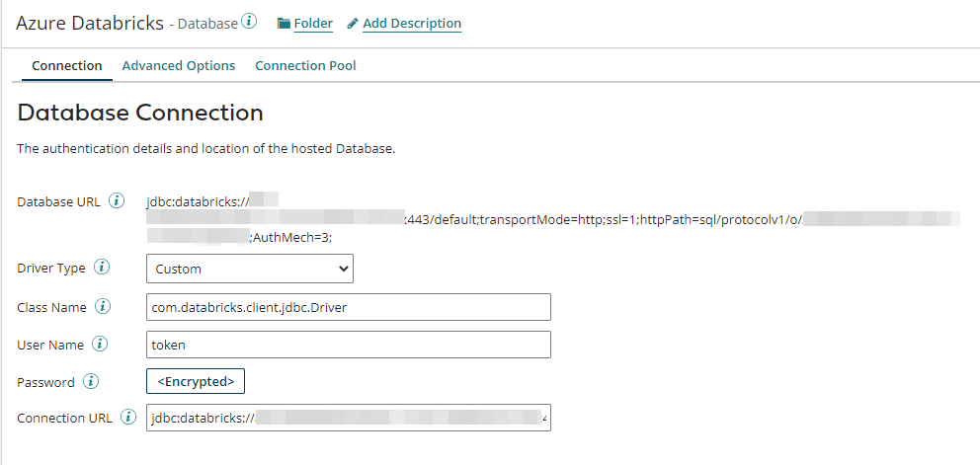Click the Database URL jdbc value text

[x=197, y=201]
